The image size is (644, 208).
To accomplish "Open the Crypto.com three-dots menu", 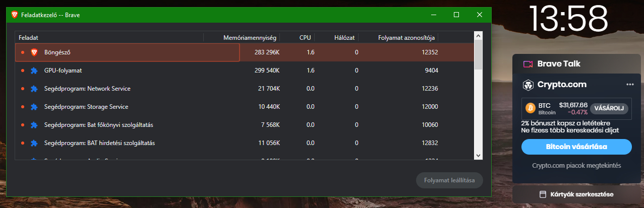I will click(630, 85).
